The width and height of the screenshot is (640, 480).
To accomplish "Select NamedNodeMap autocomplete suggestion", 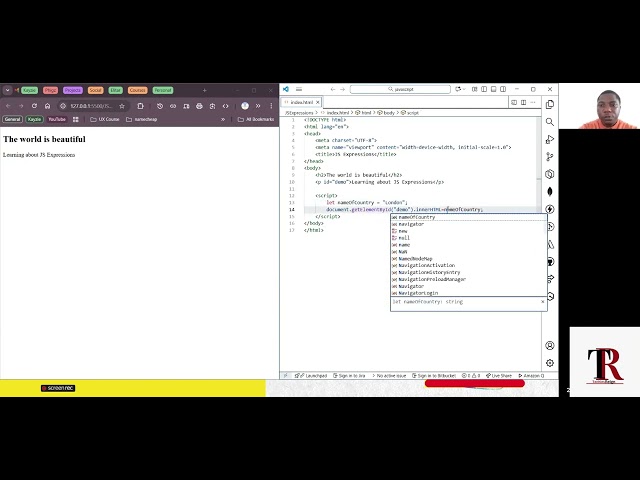I will click(x=469, y=259).
